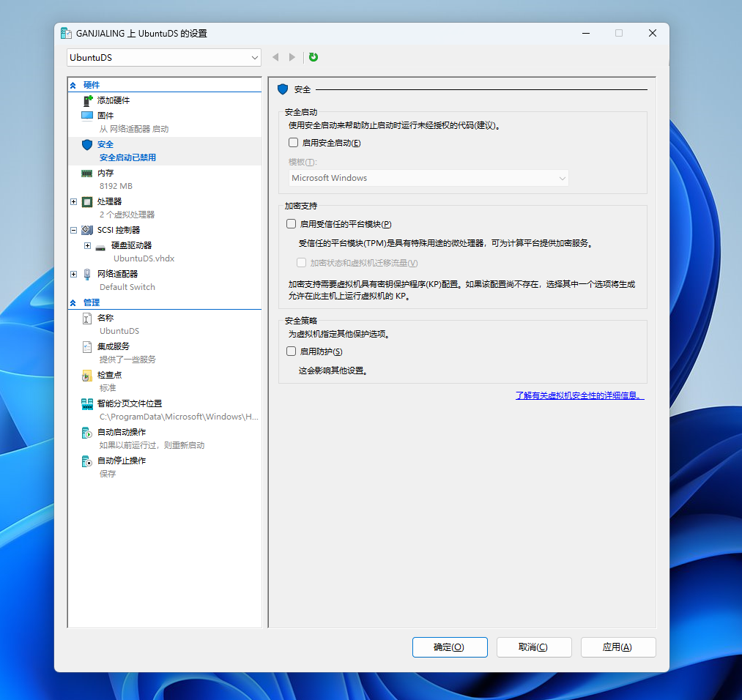Screen dimensions: 742x700
Task: Select 添加硬件 in the hardware tree
Action: coord(114,100)
